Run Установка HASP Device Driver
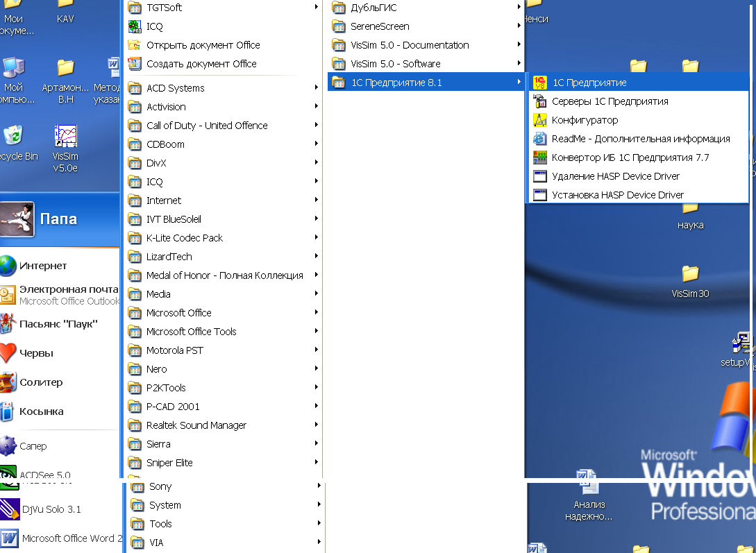Viewport: 756px width, 553px height. 639,195
